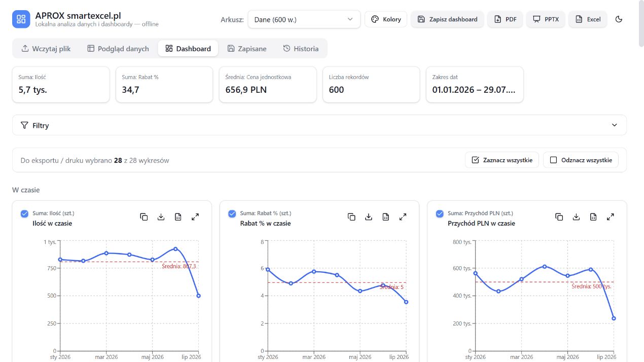Image resolution: width=644 pixels, height=362 pixels.
Task: Expand Ilość w czasie chart fullscreen
Action: click(195, 217)
